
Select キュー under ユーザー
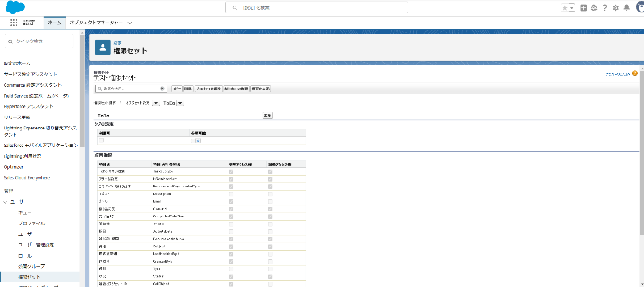(25, 213)
